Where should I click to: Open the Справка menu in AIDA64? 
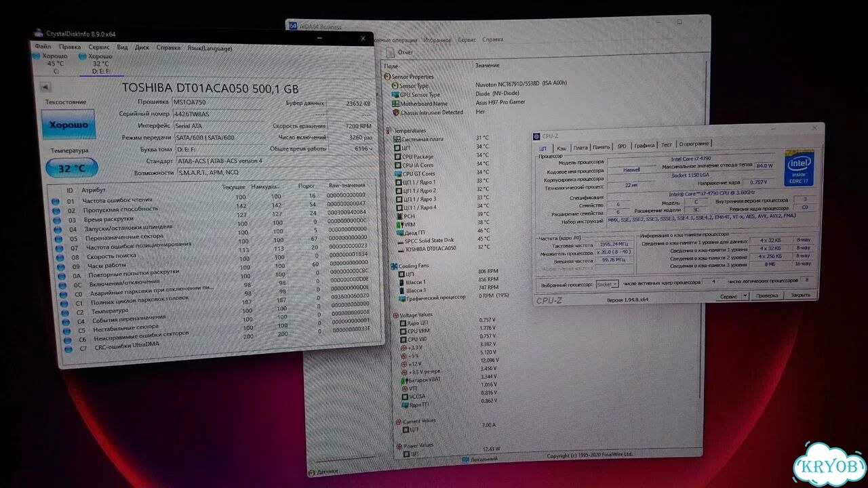[x=493, y=40]
